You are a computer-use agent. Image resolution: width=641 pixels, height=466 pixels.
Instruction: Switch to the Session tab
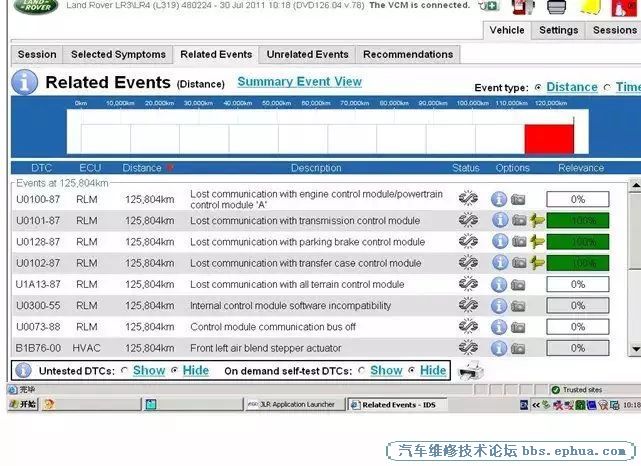pyautogui.click(x=37, y=54)
